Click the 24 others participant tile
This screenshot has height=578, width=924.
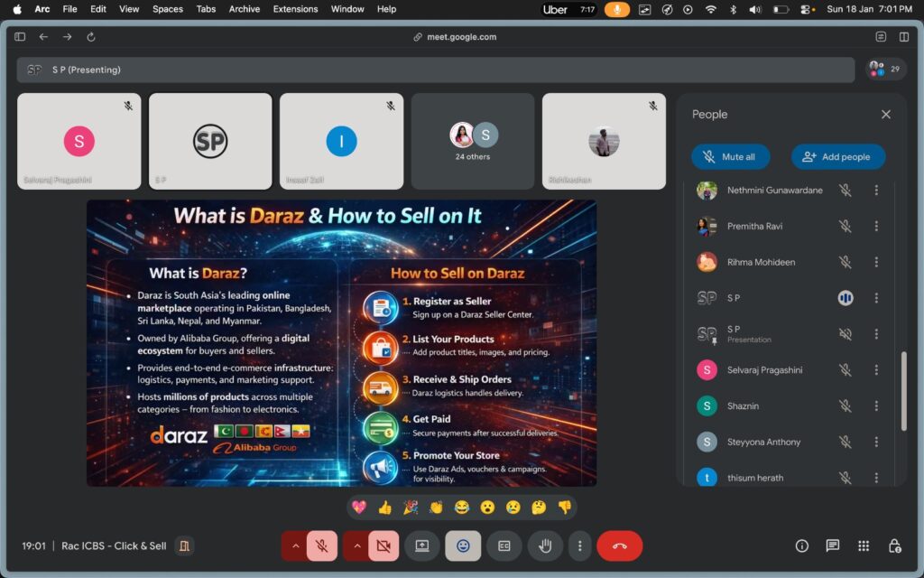(x=473, y=141)
